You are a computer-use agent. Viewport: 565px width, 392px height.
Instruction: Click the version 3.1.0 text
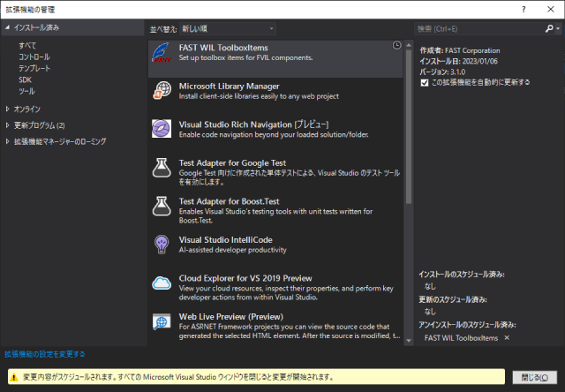pos(457,72)
